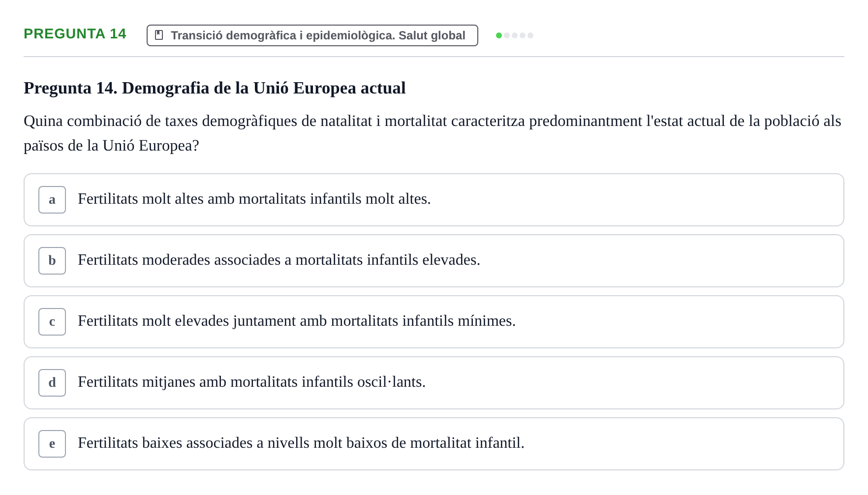Click the third grey difficulty dot
Viewport: 868px width, 495px height.
click(515, 35)
